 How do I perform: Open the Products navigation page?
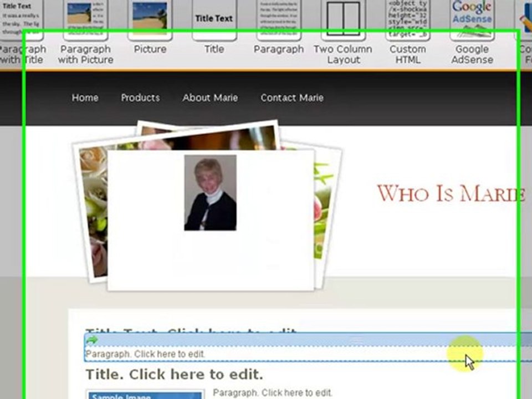(140, 98)
